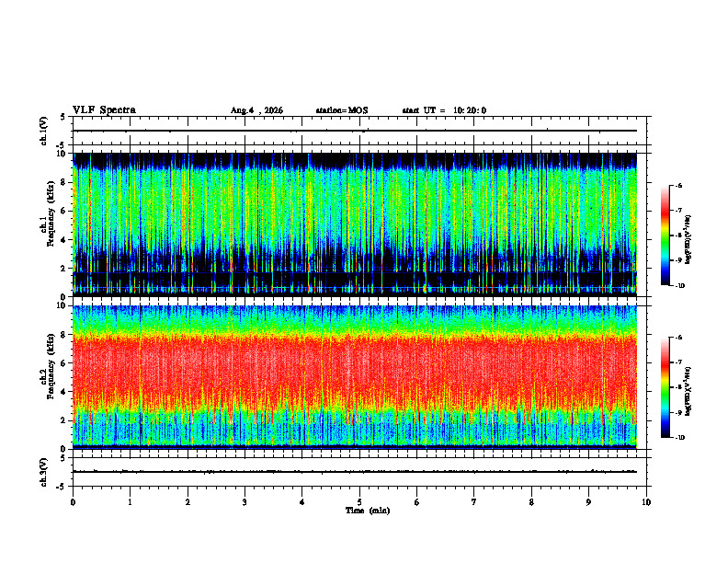The image size is (728, 563).
Task: Click inside the ch.1 spectrogram panel
Action: click(355, 224)
